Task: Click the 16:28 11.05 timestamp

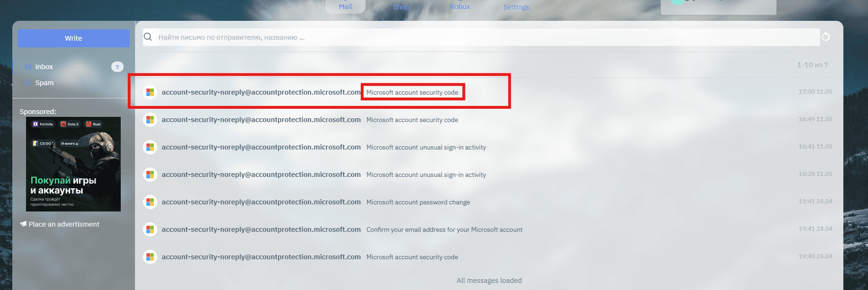Action: pyautogui.click(x=815, y=174)
